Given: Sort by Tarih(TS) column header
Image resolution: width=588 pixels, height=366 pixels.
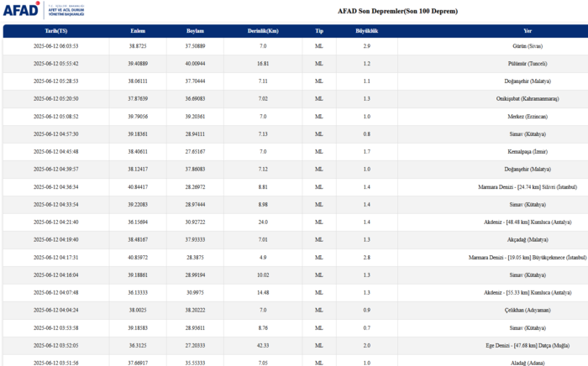Looking at the screenshot, I should (x=55, y=31).
